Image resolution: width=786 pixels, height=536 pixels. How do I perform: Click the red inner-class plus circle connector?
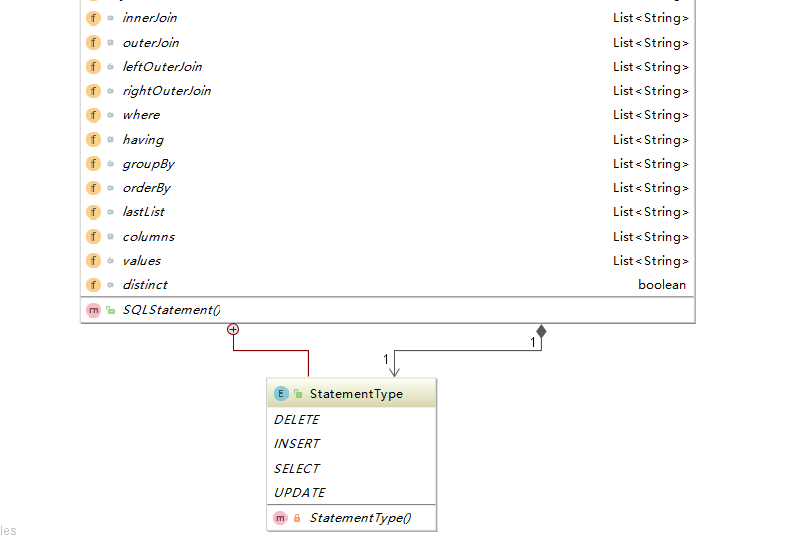click(x=233, y=329)
